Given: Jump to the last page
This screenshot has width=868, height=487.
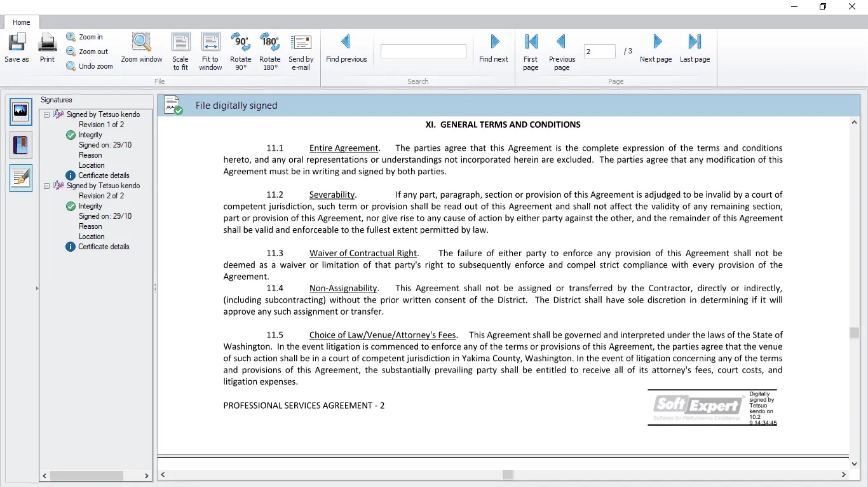Looking at the screenshot, I should click(x=694, y=50).
